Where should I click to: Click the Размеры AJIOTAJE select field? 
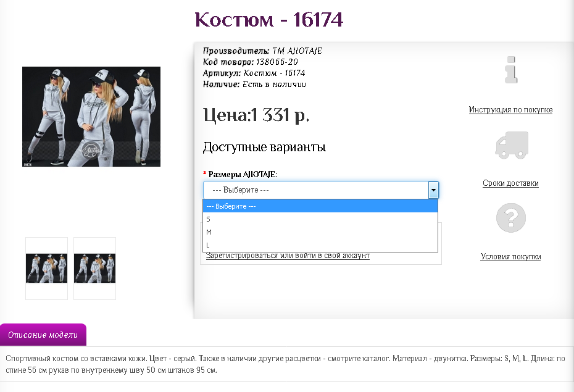pyautogui.click(x=321, y=190)
